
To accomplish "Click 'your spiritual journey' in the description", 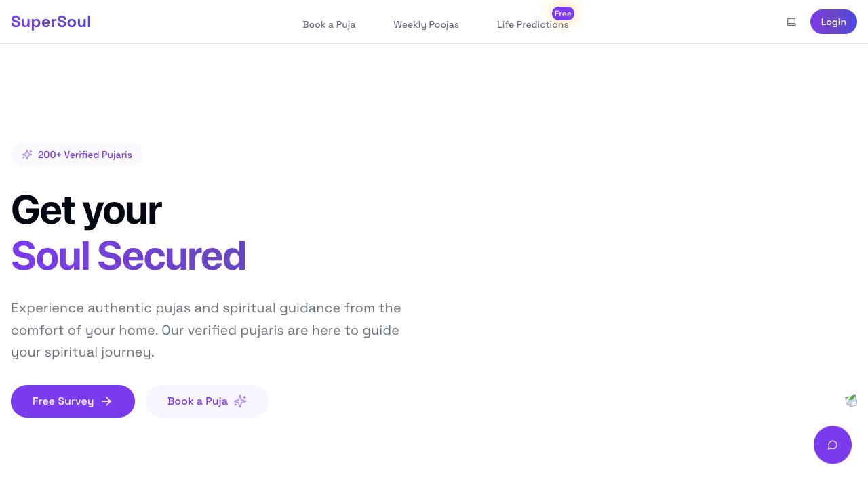I will click(82, 352).
